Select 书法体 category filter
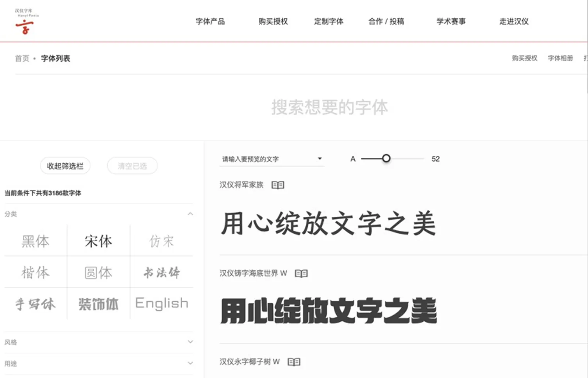This screenshot has height=378, width=588. [x=162, y=273]
